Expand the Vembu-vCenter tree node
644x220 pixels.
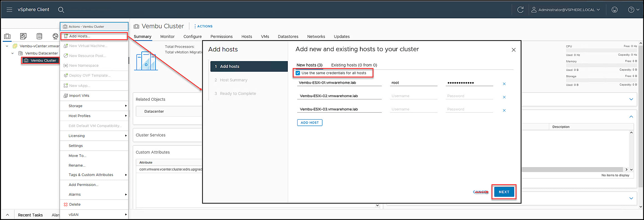tap(7, 46)
